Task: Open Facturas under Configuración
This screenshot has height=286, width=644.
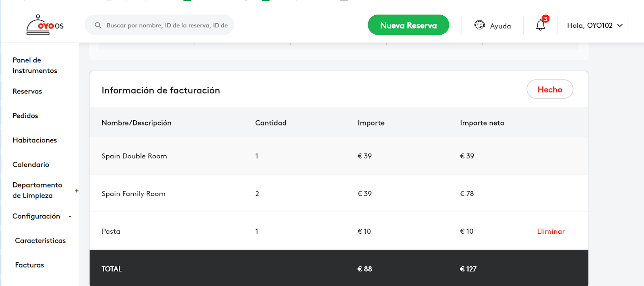Action: [29, 265]
